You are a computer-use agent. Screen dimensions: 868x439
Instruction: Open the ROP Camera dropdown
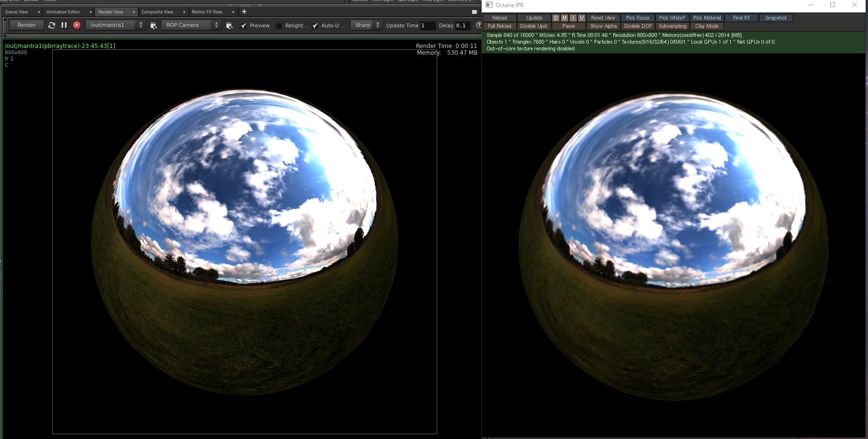(x=191, y=25)
